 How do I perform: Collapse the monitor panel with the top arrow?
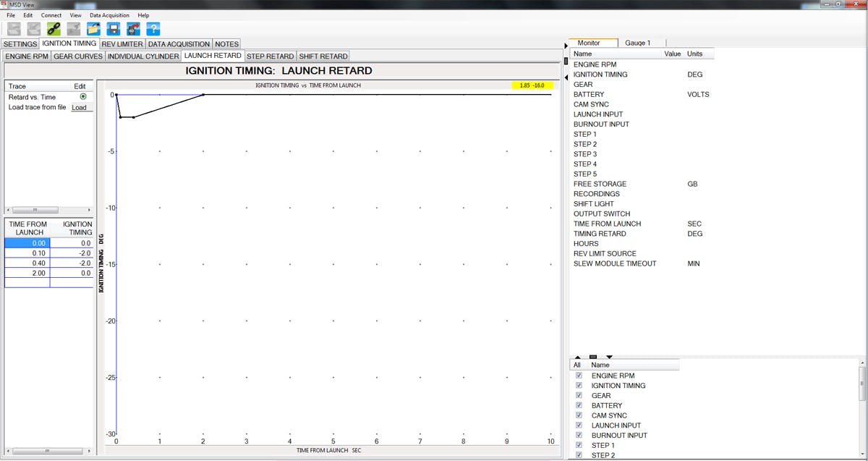click(566, 46)
